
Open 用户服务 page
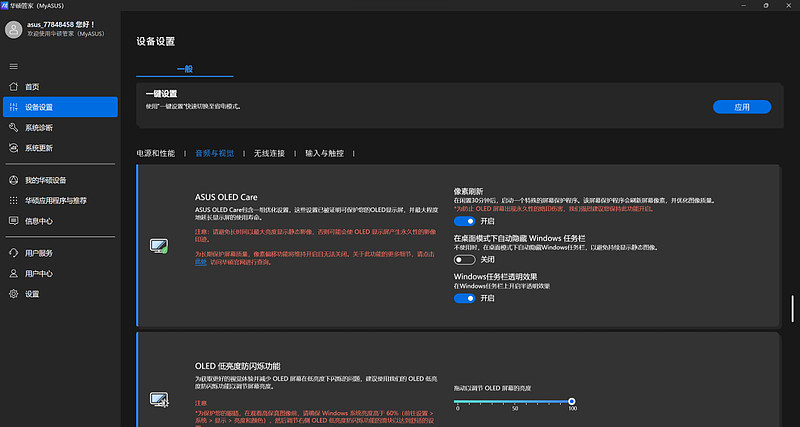point(60,253)
